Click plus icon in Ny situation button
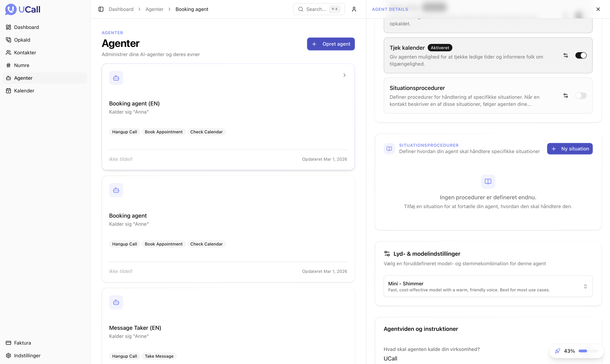Viewport: 610px width, 364px height. tap(554, 149)
